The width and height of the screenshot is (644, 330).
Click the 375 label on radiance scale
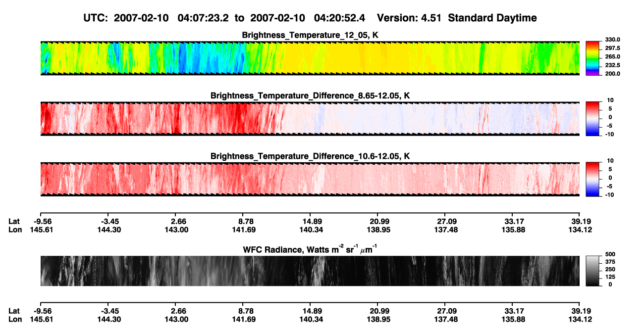[x=610, y=262]
